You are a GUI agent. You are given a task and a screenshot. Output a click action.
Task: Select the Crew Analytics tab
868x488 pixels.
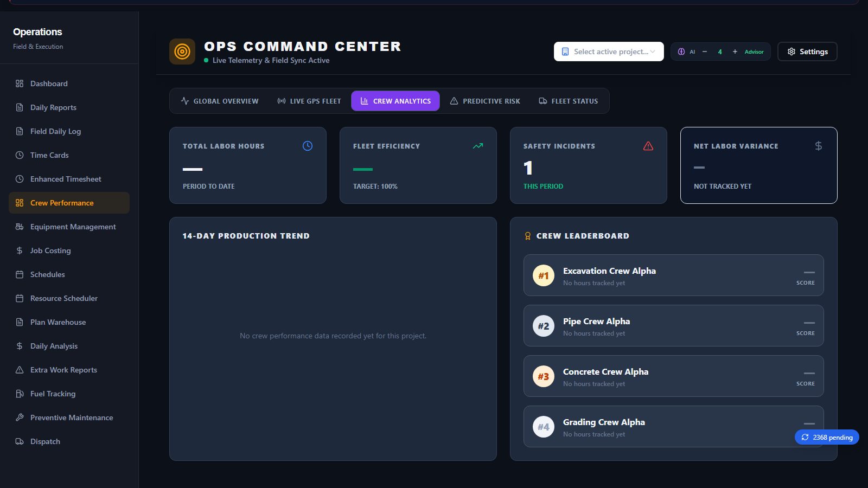pos(395,101)
